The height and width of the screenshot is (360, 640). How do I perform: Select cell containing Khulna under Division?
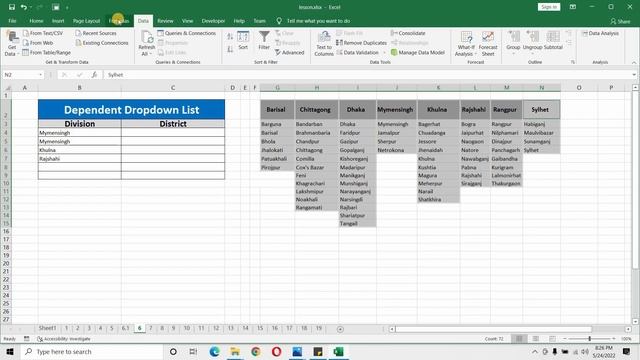[x=80, y=150]
